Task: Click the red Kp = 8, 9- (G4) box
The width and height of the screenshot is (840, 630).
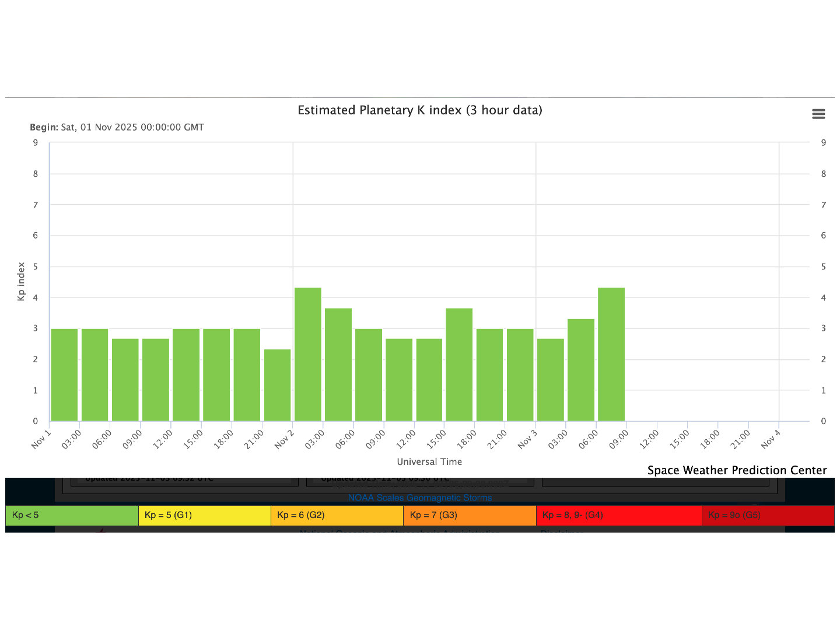Action: (618, 515)
